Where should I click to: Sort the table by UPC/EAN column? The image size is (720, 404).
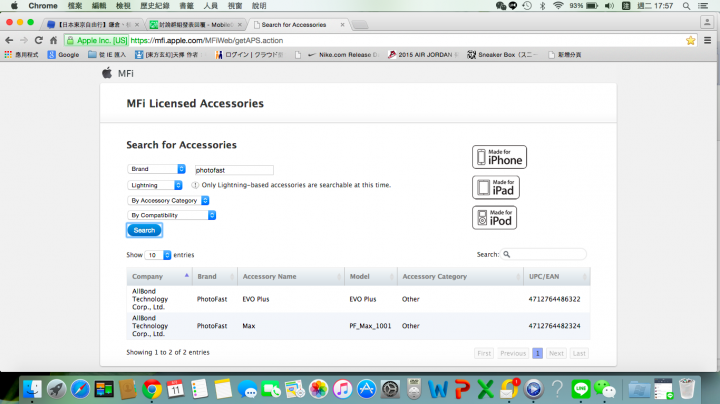pyautogui.click(x=557, y=276)
